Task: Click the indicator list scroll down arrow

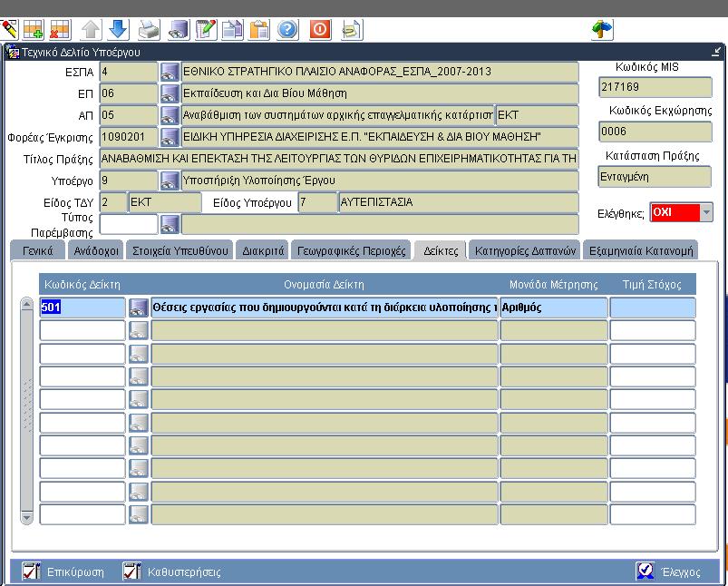Action: coord(27,517)
